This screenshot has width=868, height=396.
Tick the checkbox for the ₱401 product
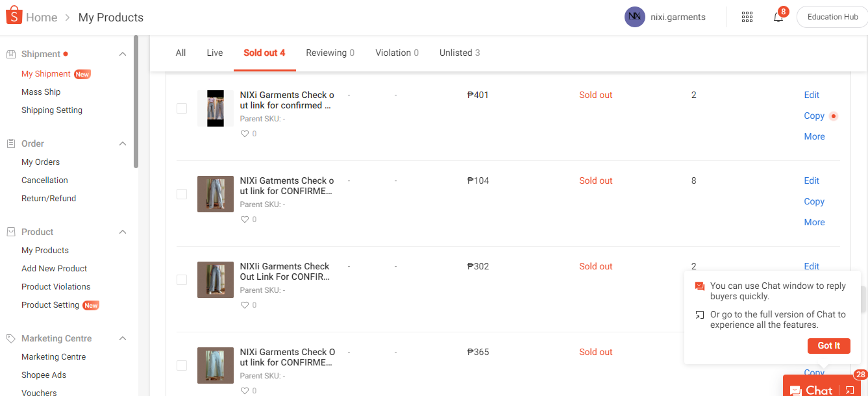[182, 108]
